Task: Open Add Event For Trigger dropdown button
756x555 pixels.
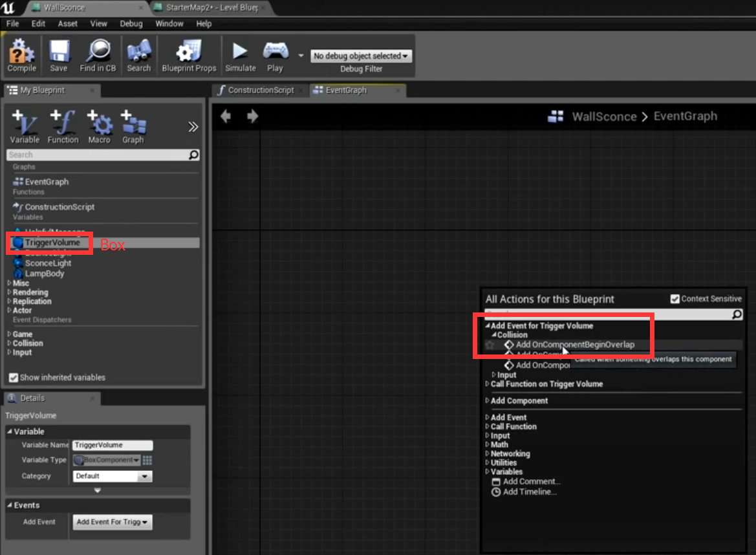Action: 113,522
